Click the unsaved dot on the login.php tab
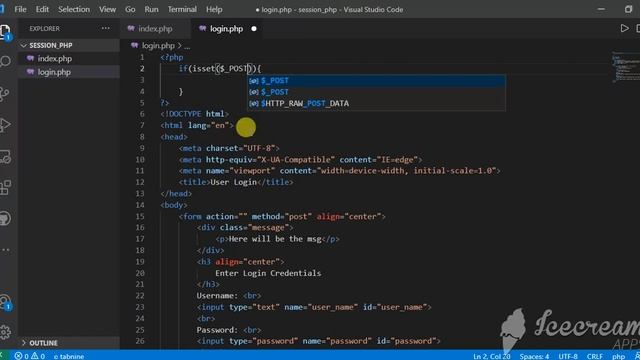The width and height of the screenshot is (640, 360). 254,29
